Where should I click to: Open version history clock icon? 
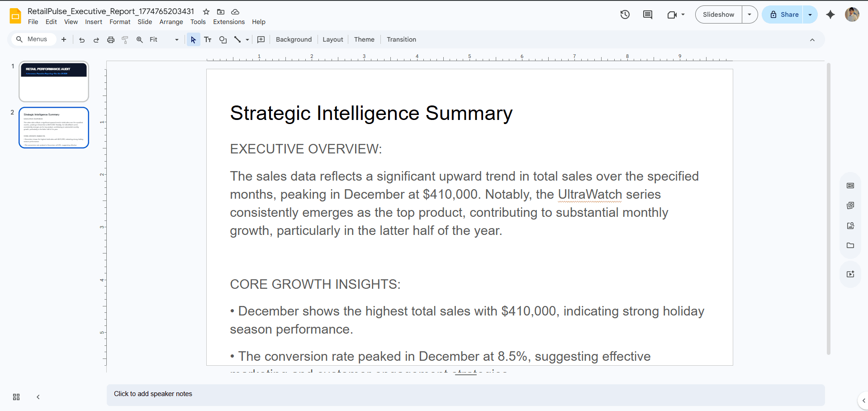[625, 14]
